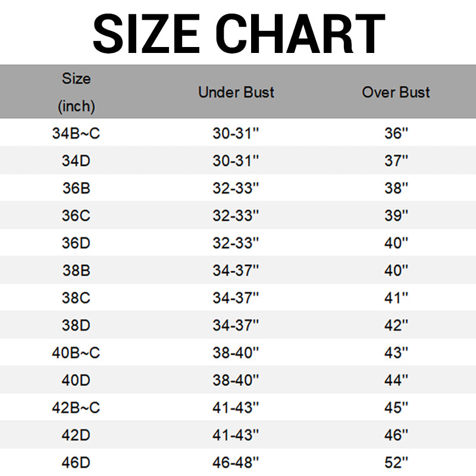Pick the 42B~C size label
Screen dimensions: 476x476
[76, 408]
